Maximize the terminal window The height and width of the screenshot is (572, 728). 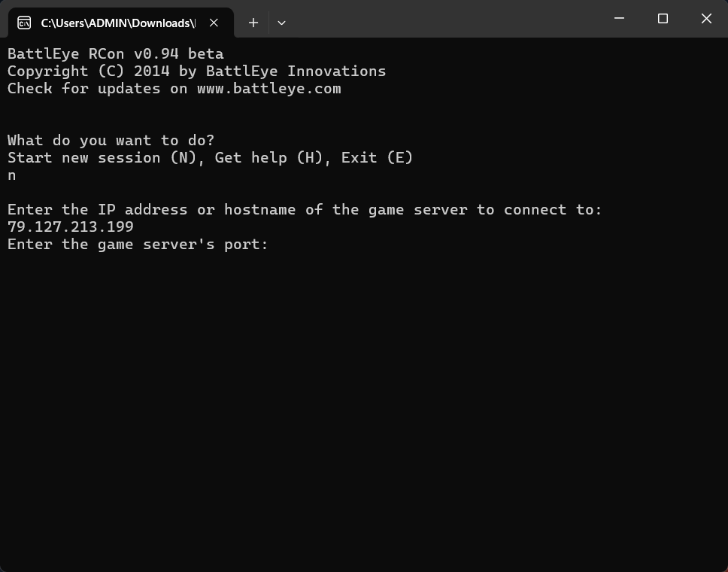pos(663,19)
